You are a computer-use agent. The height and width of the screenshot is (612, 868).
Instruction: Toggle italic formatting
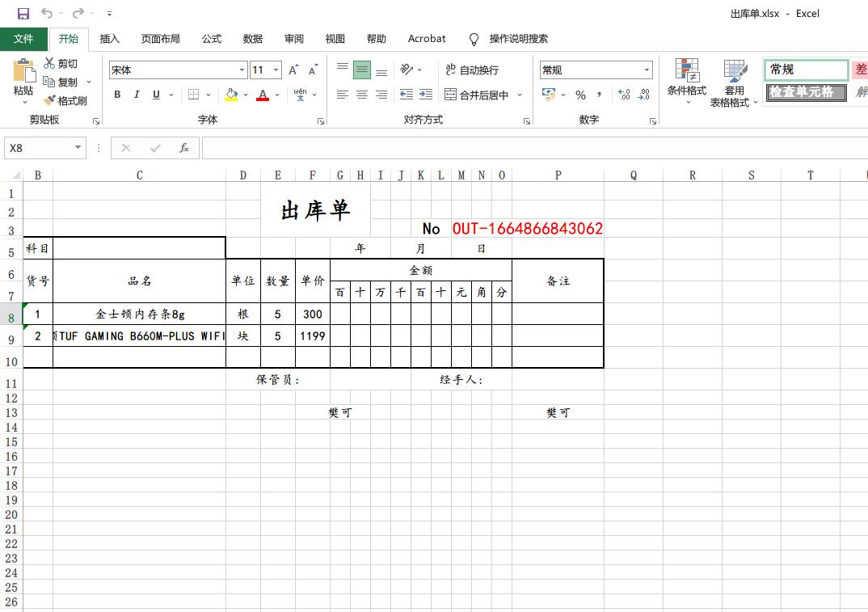137,95
